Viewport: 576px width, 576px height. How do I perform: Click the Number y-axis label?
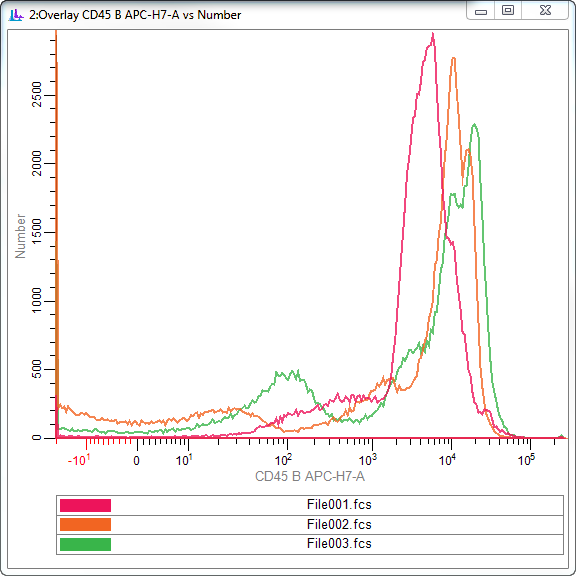pyautogui.click(x=20, y=236)
